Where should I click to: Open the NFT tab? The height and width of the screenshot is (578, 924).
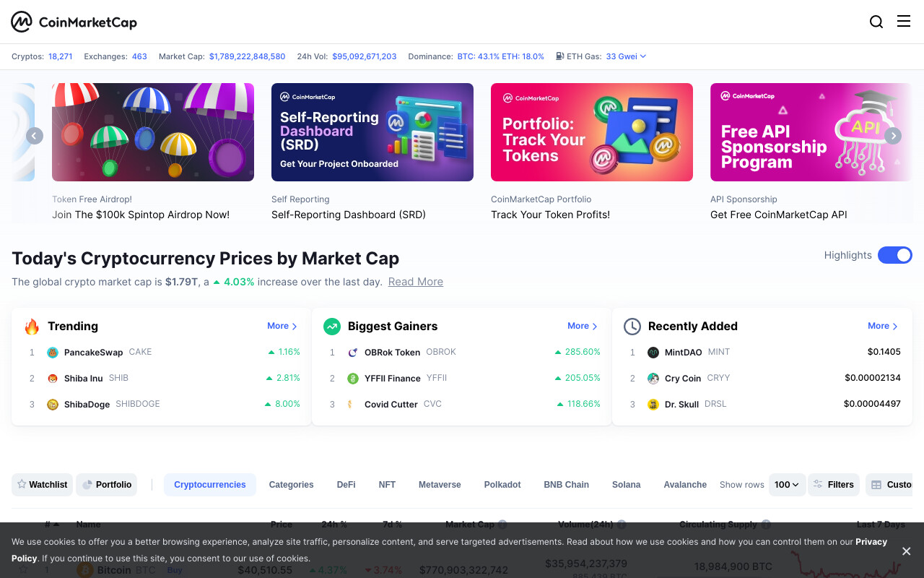(x=388, y=485)
